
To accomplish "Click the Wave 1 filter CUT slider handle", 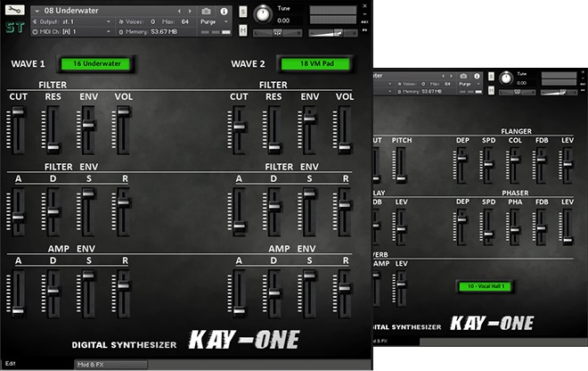I will tap(18, 111).
